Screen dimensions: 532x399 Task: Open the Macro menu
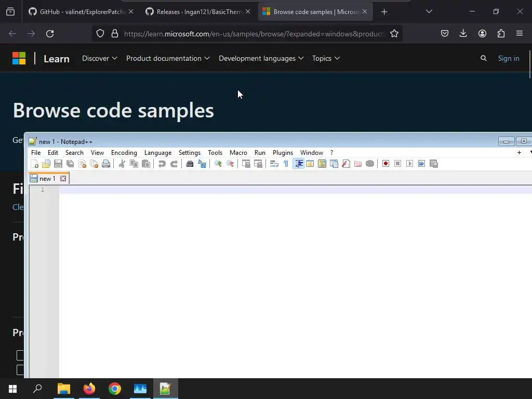(x=238, y=153)
